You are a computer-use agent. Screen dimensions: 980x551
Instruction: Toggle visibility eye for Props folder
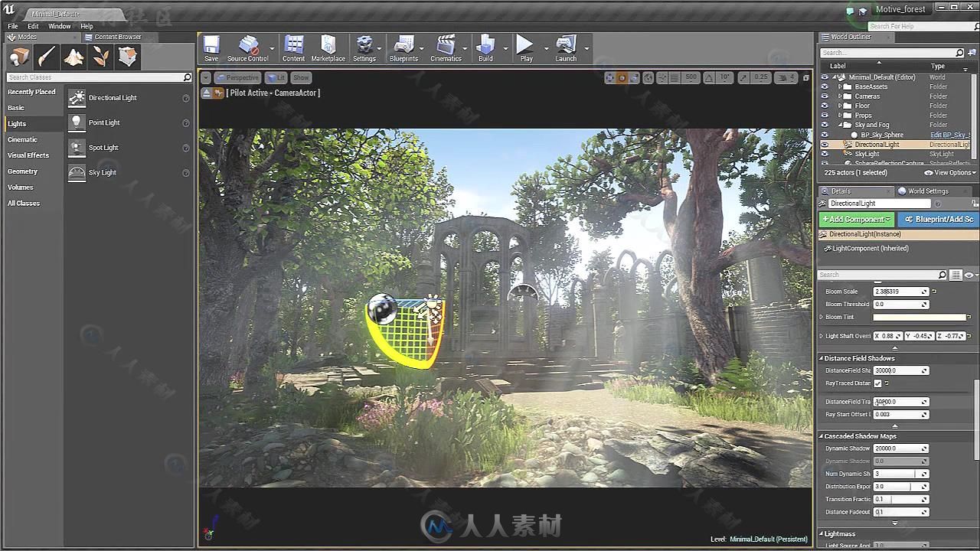point(825,116)
